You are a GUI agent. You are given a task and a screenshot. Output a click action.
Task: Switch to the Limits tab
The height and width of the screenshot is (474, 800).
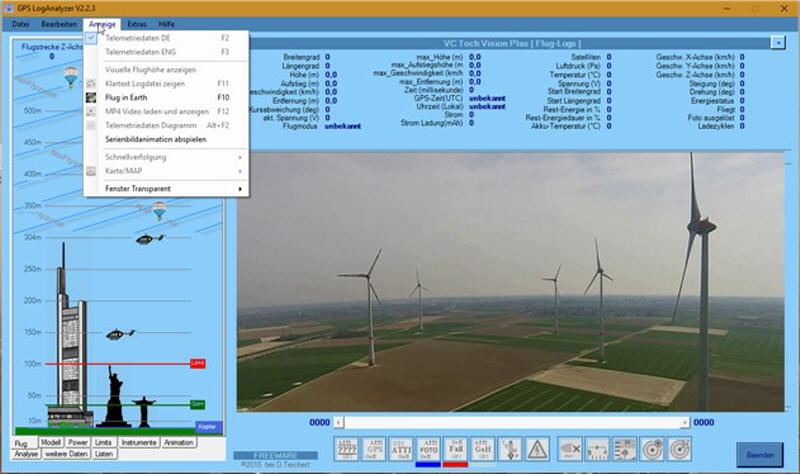[104, 442]
